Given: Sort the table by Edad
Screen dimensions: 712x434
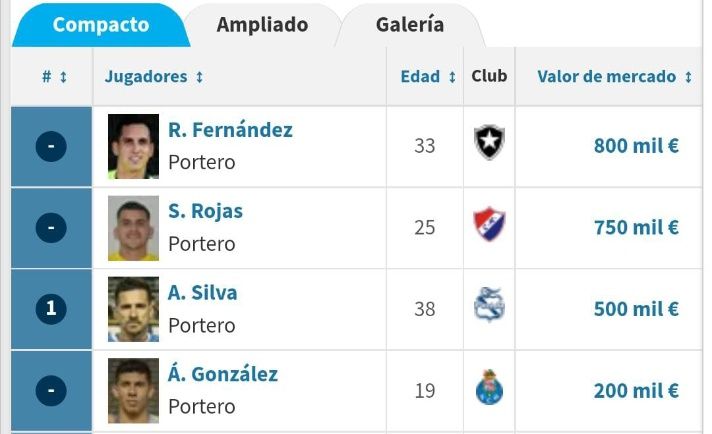Looking at the screenshot, I should (428, 77).
